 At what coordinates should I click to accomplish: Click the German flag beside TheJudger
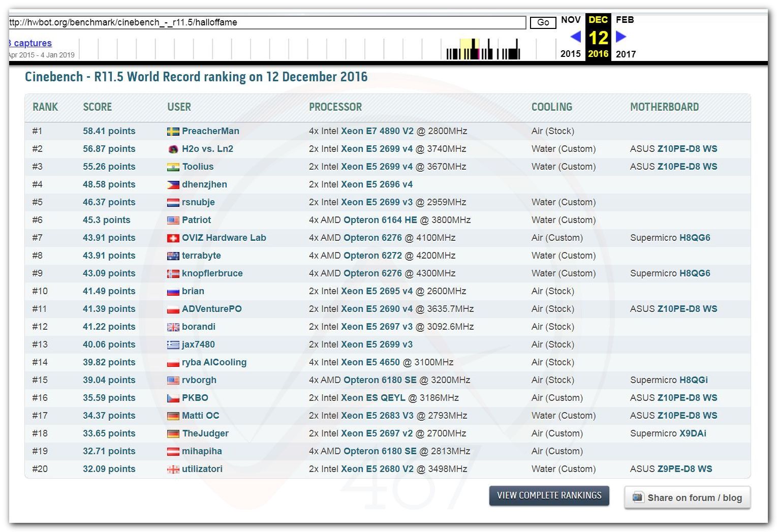[173, 434]
